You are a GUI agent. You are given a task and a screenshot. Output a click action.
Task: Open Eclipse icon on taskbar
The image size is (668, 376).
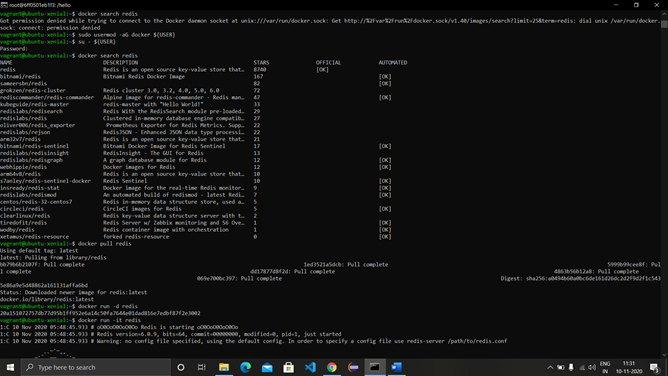353,367
